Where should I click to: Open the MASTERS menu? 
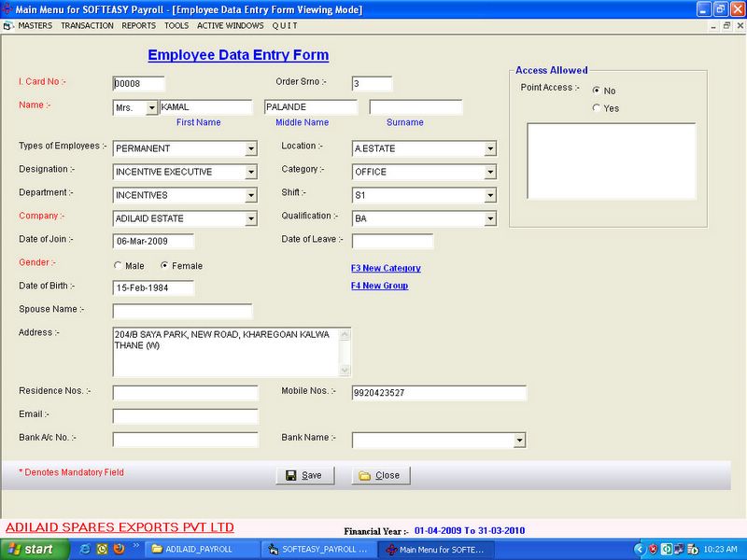[x=35, y=25]
